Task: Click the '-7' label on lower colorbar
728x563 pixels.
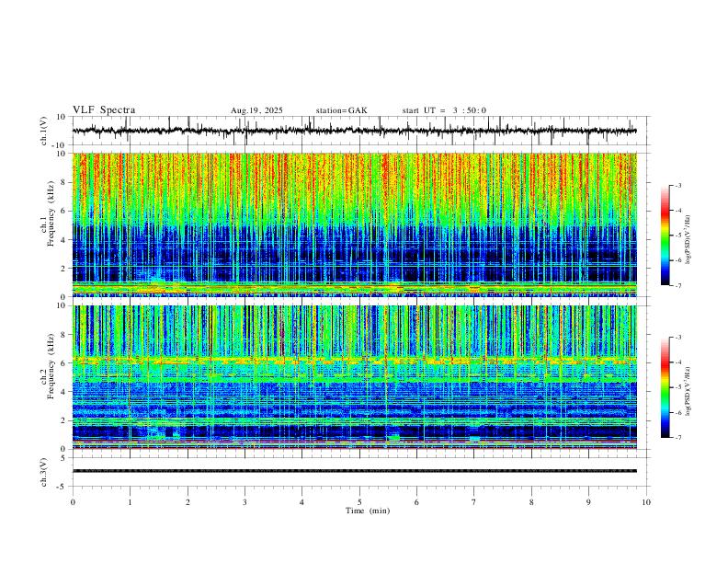Action: click(677, 437)
